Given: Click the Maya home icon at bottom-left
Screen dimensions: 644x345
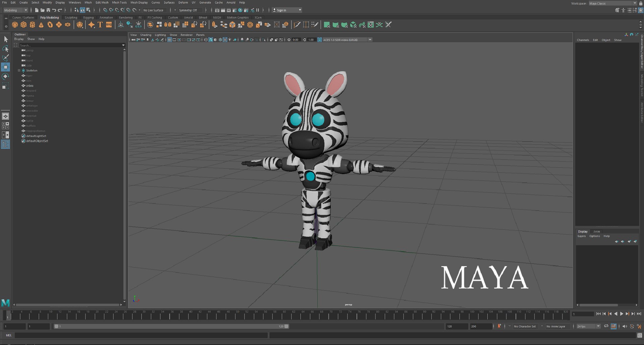Looking at the screenshot, I should [5, 303].
